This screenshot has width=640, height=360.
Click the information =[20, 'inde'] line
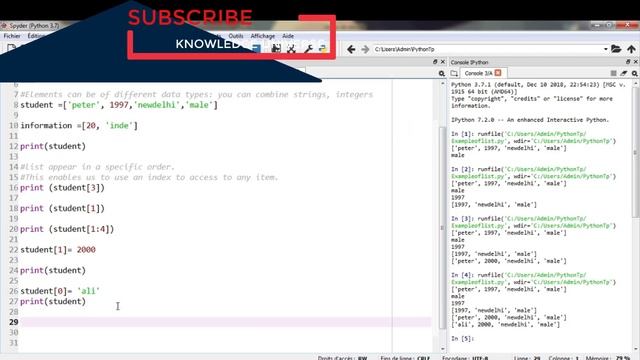click(x=79, y=126)
